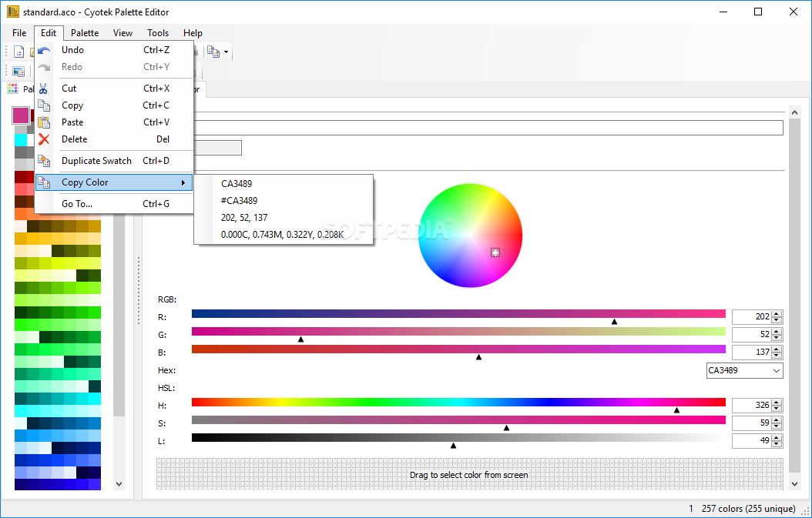The image size is (812, 518).
Task: Copy color as 202, 52, 137
Action: [284, 218]
